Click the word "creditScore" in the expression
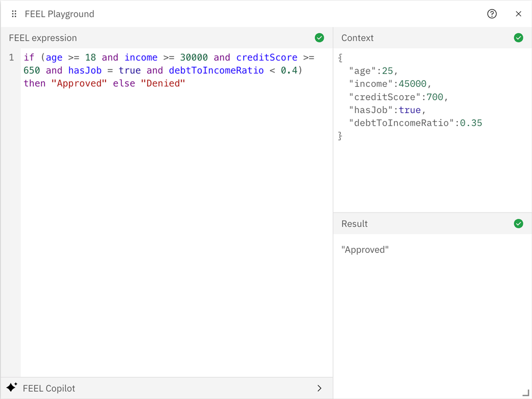This screenshot has width=532, height=399. coord(267,57)
